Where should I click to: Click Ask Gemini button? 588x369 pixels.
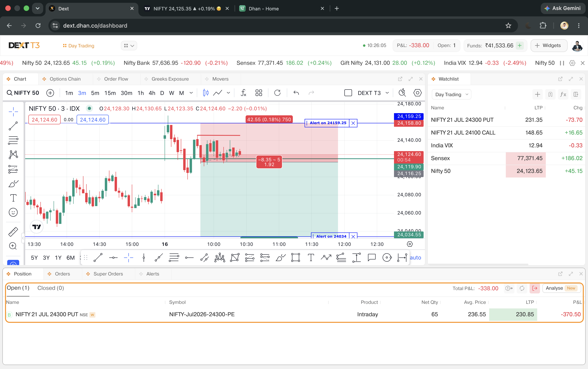(563, 9)
